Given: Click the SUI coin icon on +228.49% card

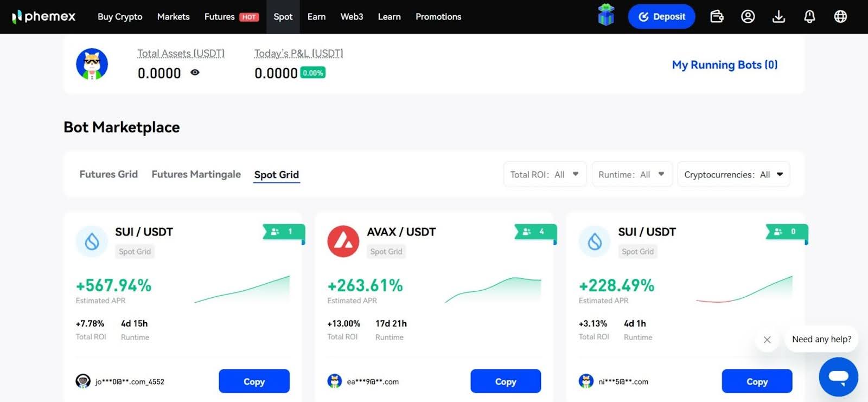Looking at the screenshot, I should [595, 241].
